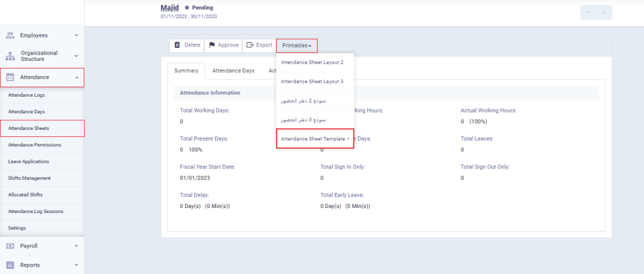The height and width of the screenshot is (274, 644).
Task: Open the Printables dropdown
Action: (x=296, y=45)
